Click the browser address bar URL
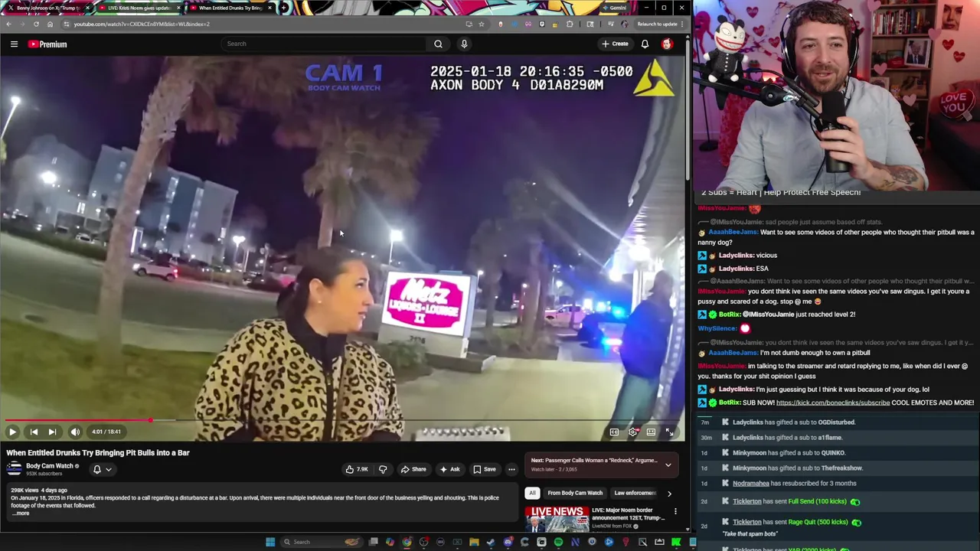Viewport: 980px width, 551px height. (142, 24)
